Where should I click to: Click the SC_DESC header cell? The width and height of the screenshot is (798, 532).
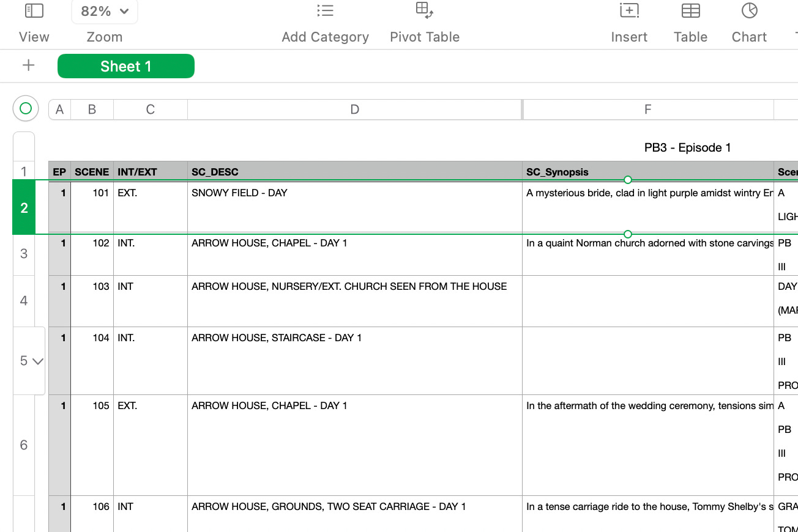(355, 172)
